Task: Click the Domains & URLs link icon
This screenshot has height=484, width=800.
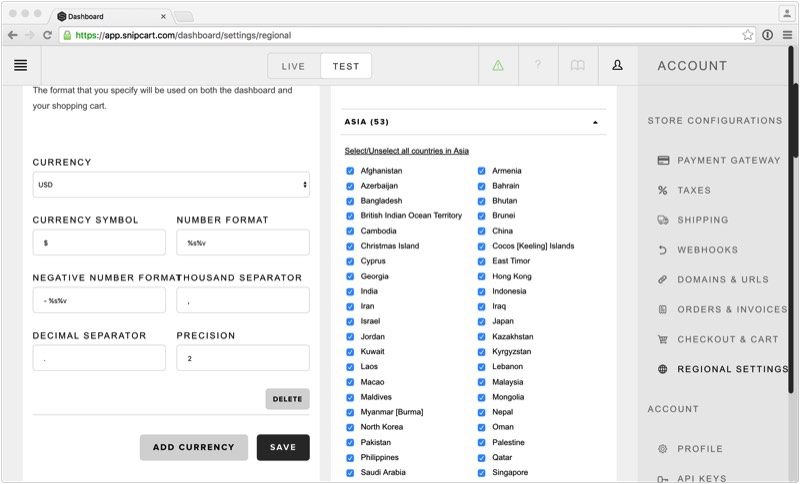Action: [663, 279]
